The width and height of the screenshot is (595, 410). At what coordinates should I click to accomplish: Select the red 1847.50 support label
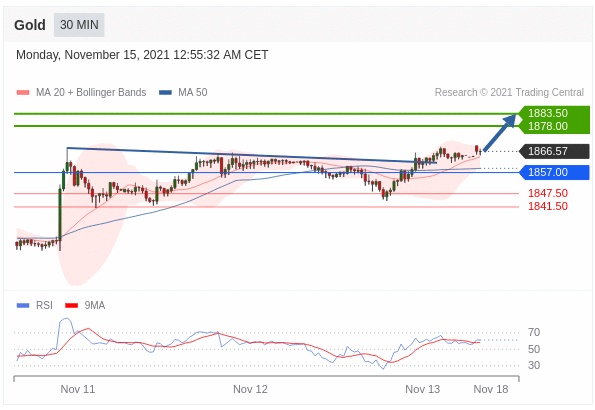coord(548,193)
